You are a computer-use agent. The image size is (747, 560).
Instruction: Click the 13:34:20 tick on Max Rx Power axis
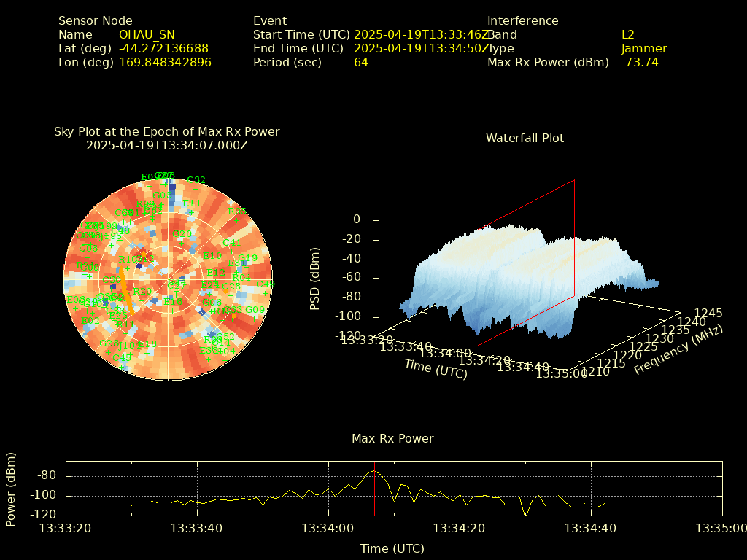(460, 527)
